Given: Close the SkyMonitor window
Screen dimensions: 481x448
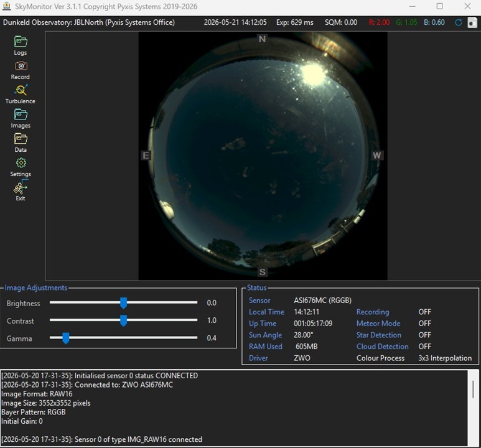Looking at the screenshot, I should click(467, 6).
